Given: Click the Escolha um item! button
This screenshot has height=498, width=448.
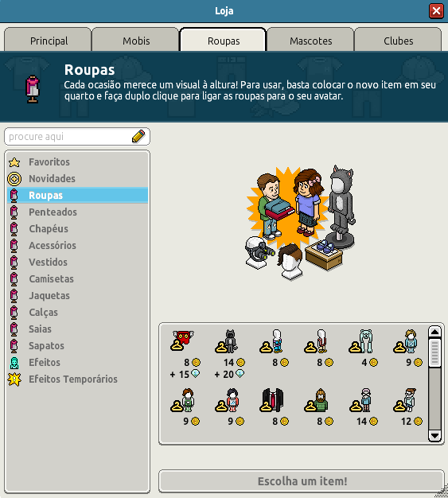Looking at the screenshot, I should [302, 481].
